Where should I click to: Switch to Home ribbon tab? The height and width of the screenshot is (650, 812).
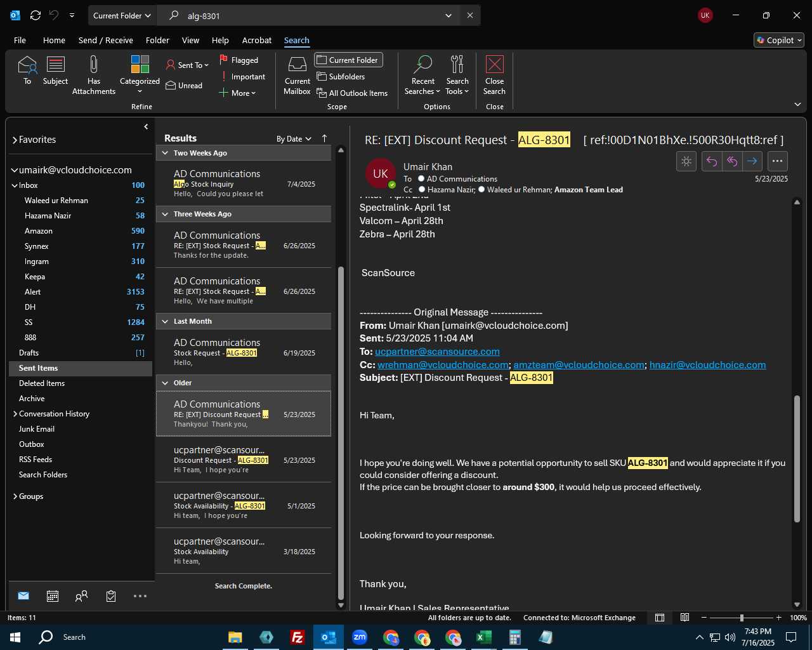click(54, 40)
